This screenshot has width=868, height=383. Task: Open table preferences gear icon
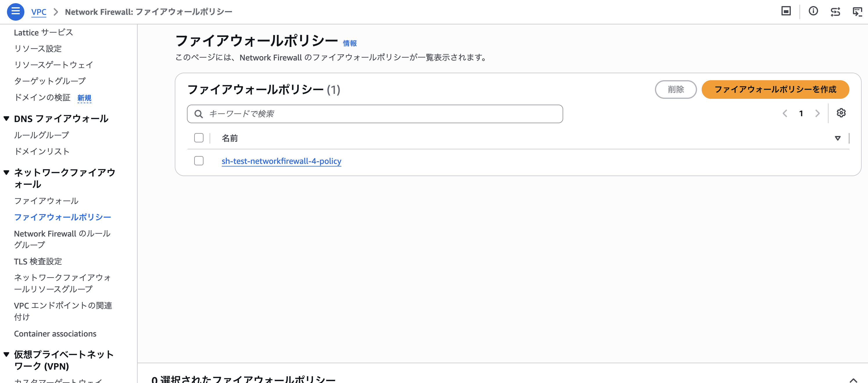pyautogui.click(x=841, y=113)
